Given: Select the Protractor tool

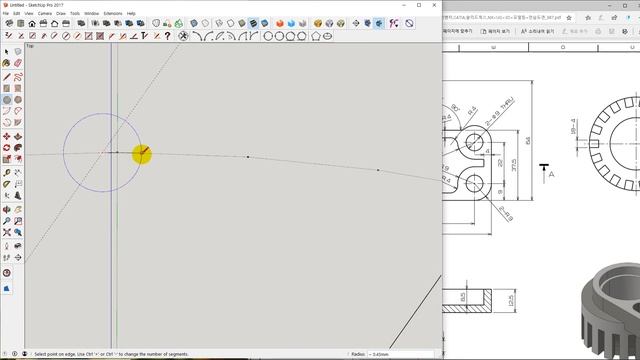Looking at the screenshot, I should [x=7, y=184].
